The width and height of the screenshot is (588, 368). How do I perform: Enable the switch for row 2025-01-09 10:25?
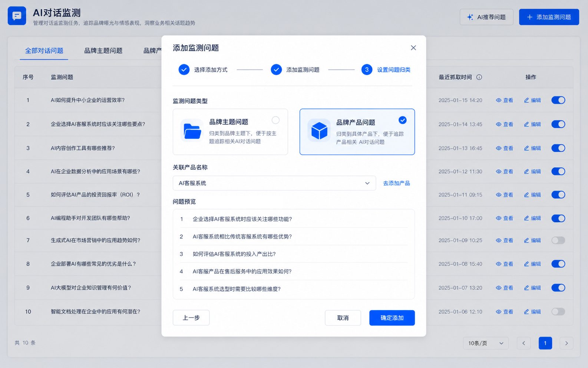pos(558,240)
